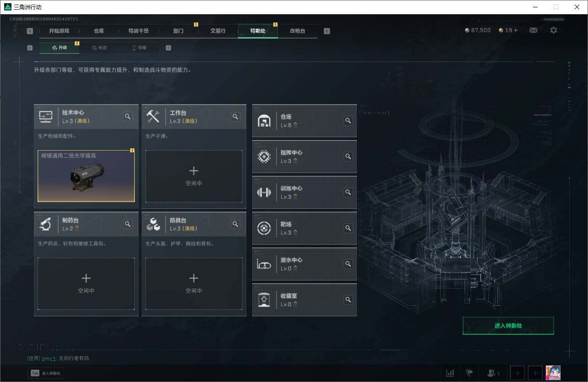
Task: Click the 制药台 microscope icon
Action: [45, 224]
